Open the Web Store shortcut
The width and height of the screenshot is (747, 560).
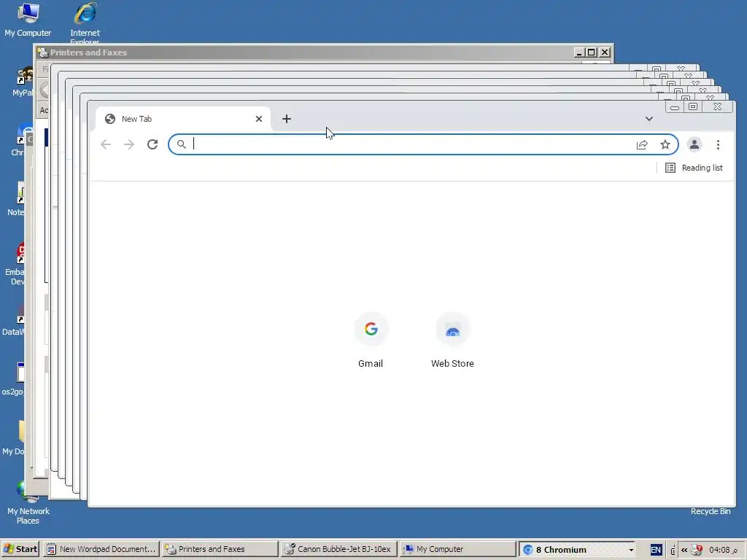pyautogui.click(x=452, y=340)
